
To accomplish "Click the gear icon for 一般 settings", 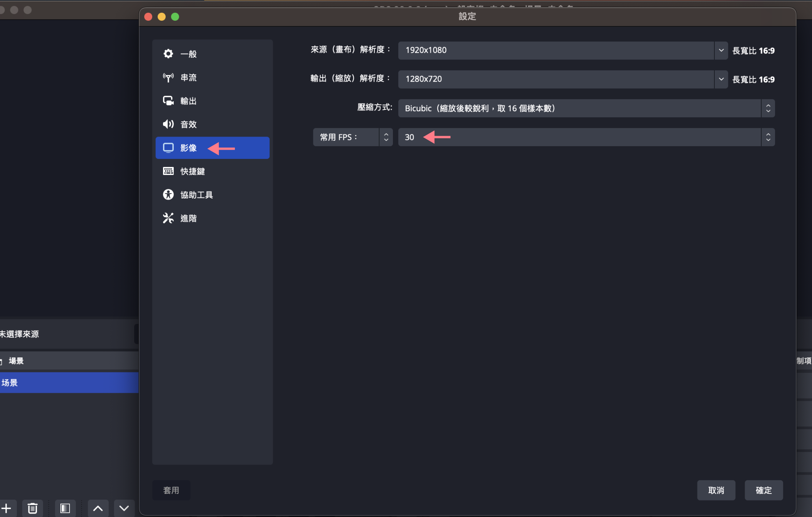I will [x=168, y=53].
